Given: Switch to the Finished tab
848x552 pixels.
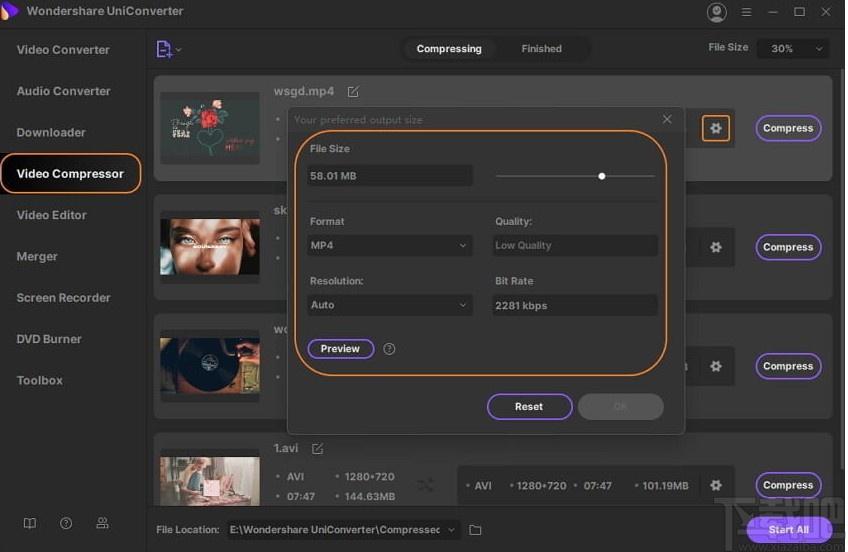Looking at the screenshot, I should [x=541, y=49].
